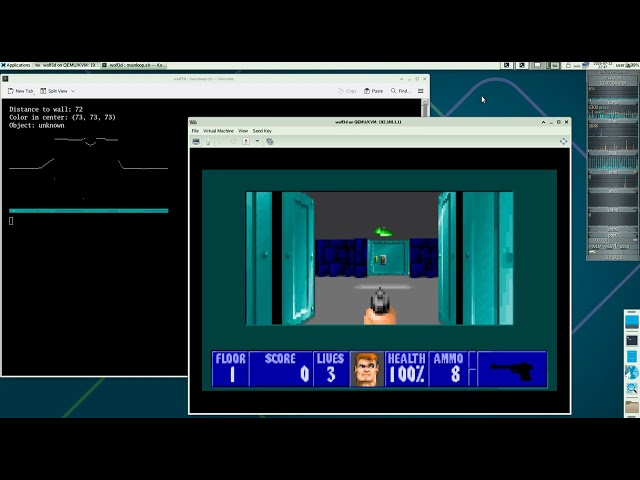This screenshot has height=480, width=640.
Task: Open the Send Key menu
Action: (x=262, y=131)
